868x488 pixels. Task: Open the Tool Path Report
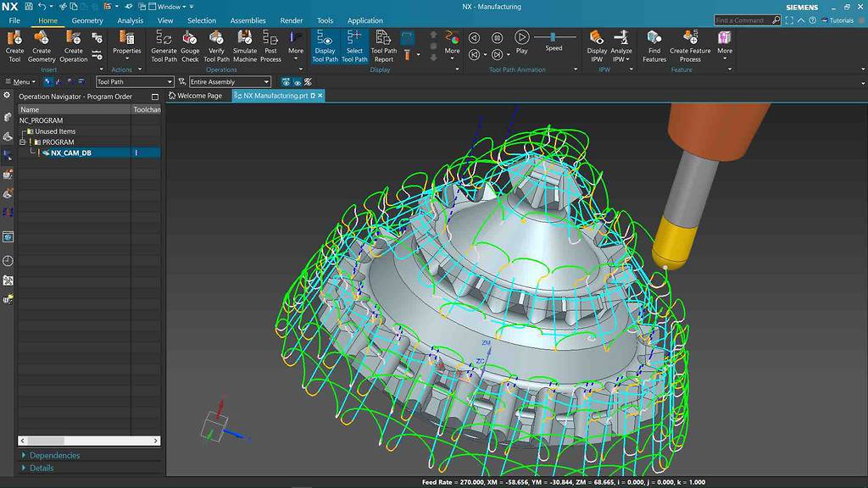click(384, 47)
